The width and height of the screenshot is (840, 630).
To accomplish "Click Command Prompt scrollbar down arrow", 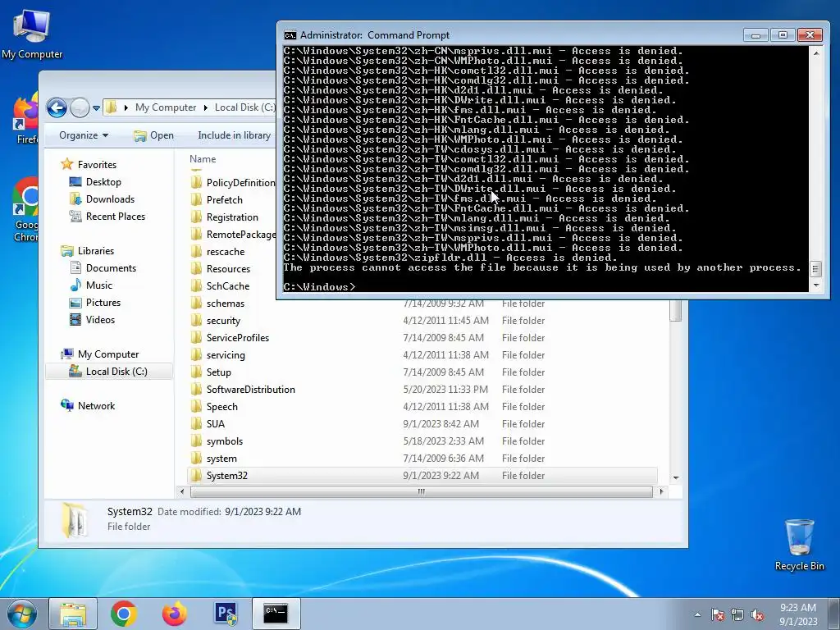I will click(816, 285).
